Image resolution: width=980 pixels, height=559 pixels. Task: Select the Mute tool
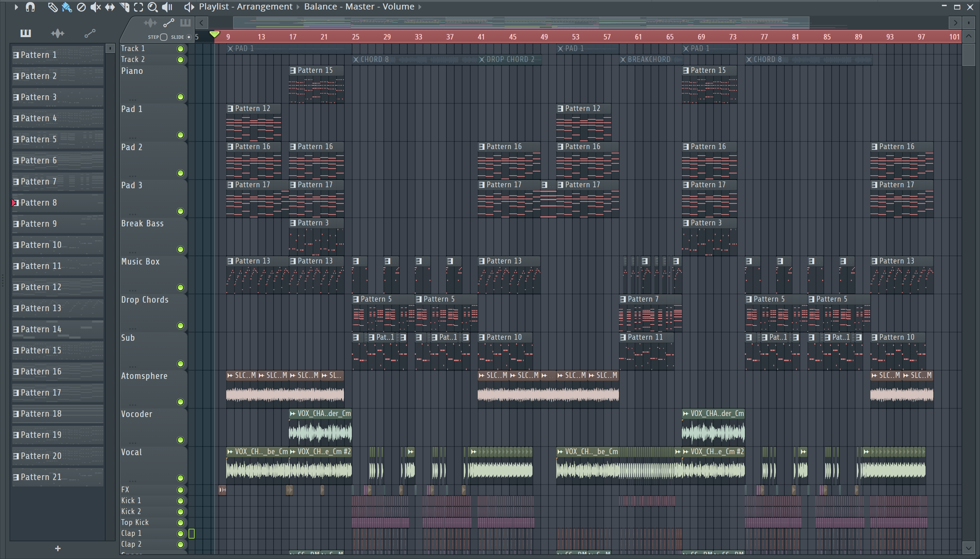[x=95, y=7]
